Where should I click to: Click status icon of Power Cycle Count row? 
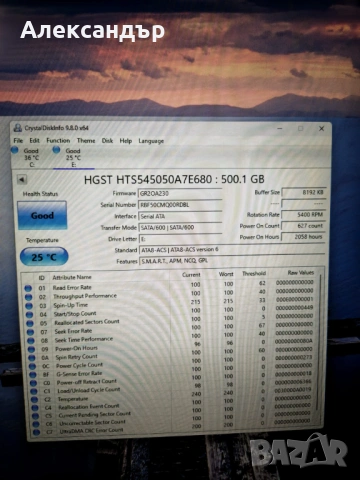click(33, 366)
